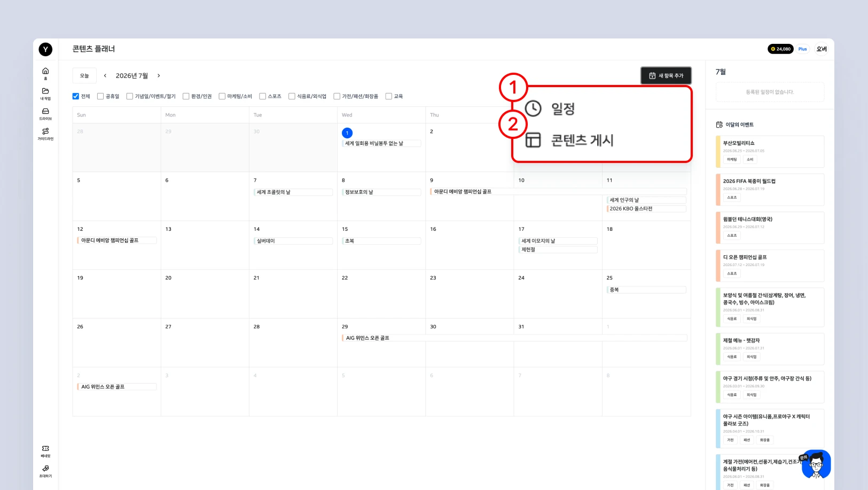Check the 교육 filter checkbox
Screen dimensions: 868x490
388,96
